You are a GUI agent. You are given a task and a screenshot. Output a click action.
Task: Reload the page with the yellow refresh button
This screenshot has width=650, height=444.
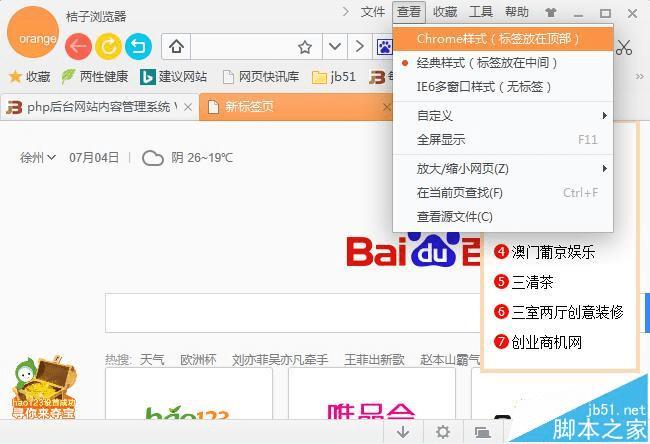point(108,46)
